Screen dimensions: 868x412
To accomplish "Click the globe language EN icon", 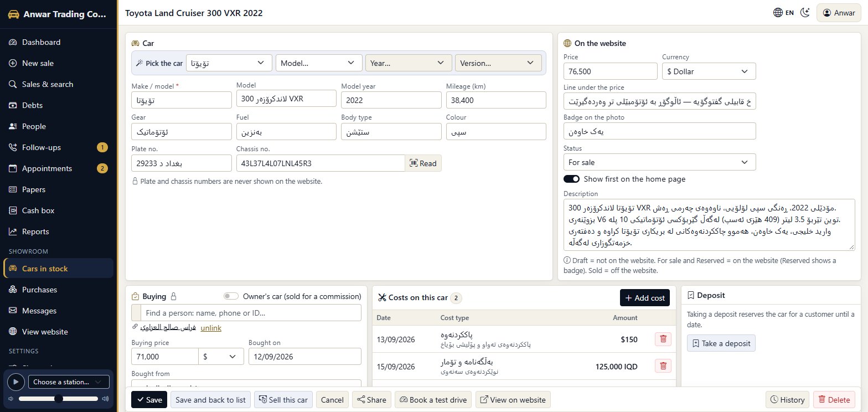I will 783,13.
